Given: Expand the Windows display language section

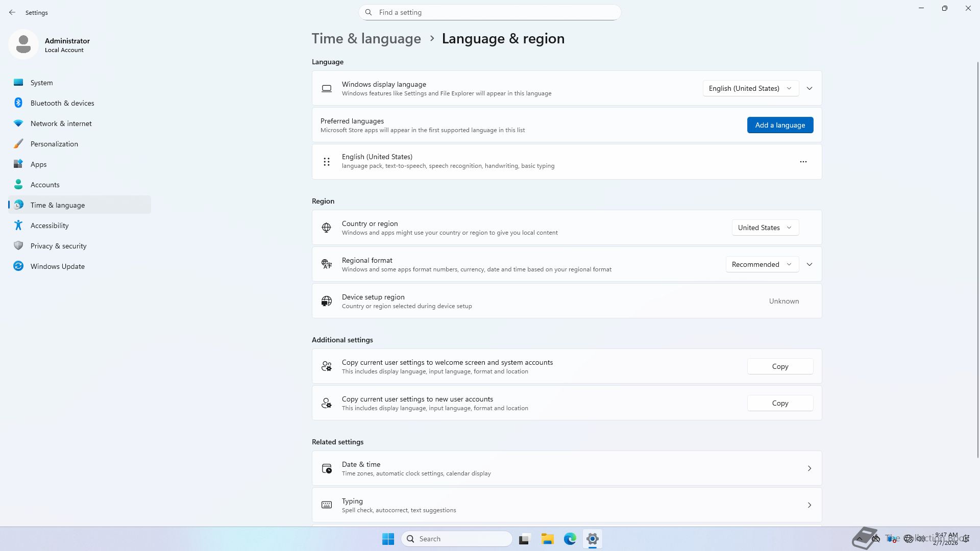Looking at the screenshot, I should [810, 88].
